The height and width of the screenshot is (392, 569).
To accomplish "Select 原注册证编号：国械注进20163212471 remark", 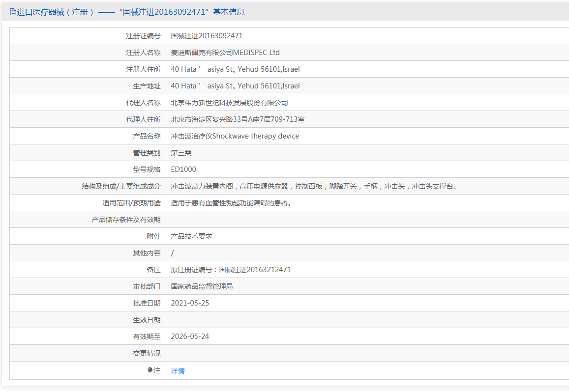I will [231, 269].
